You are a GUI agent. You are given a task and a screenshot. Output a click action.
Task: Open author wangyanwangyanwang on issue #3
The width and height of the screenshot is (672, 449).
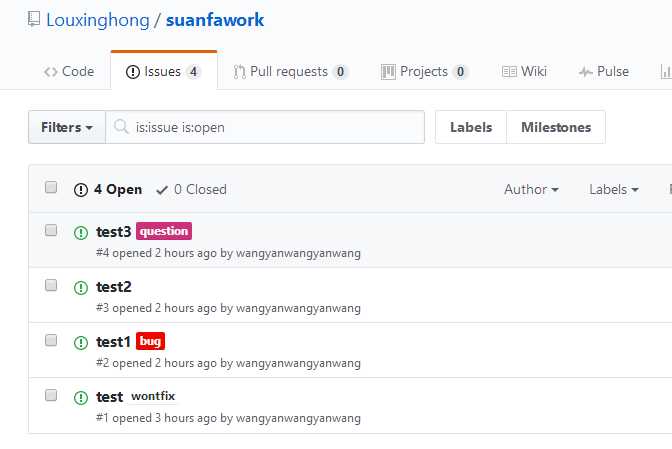tap(298, 308)
